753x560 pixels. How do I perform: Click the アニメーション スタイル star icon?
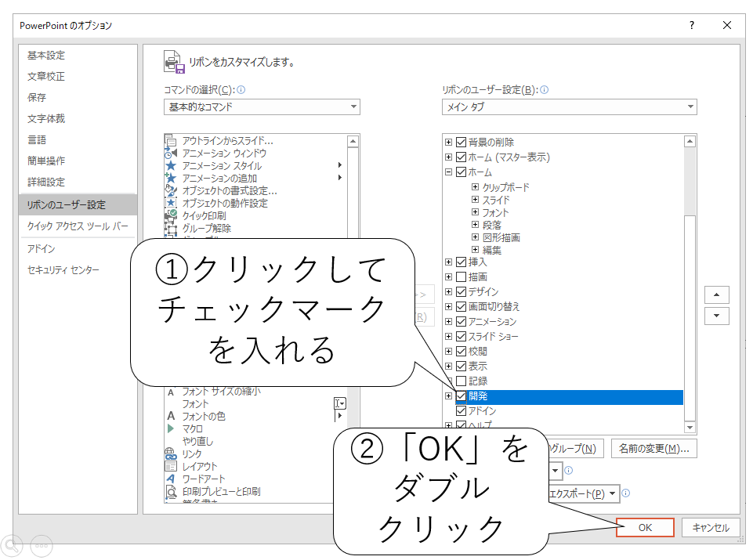(x=171, y=165)
